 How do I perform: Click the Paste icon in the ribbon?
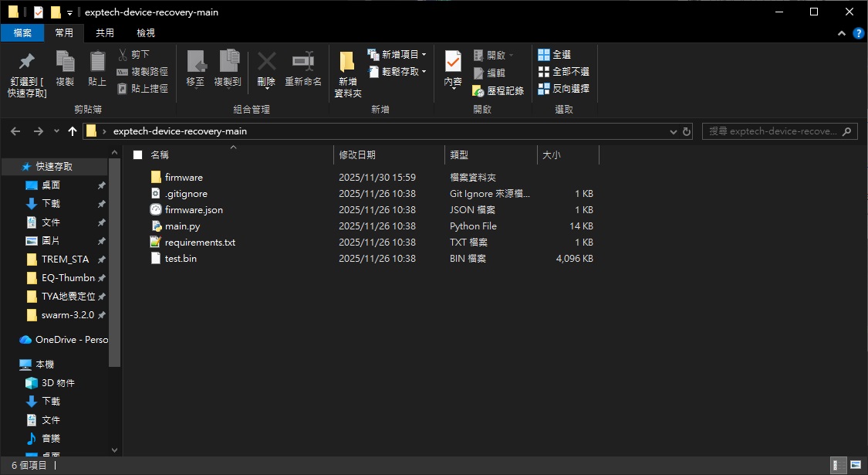[97, 62]
